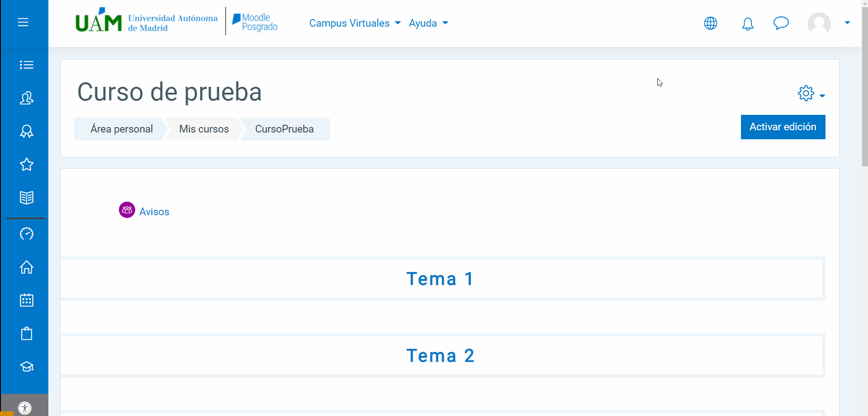Open the course sections list icon
This screenshot has height=416, width=868.
27,65
